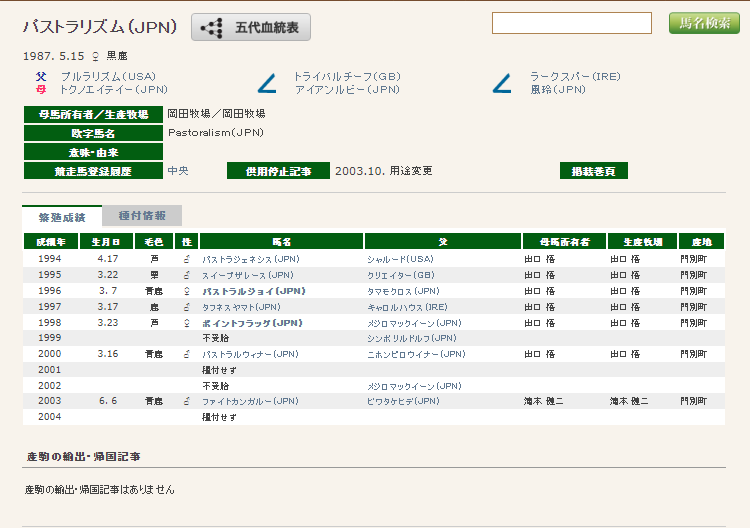Open ラークスパー(IRE) ancestor link

click(575, 77)
